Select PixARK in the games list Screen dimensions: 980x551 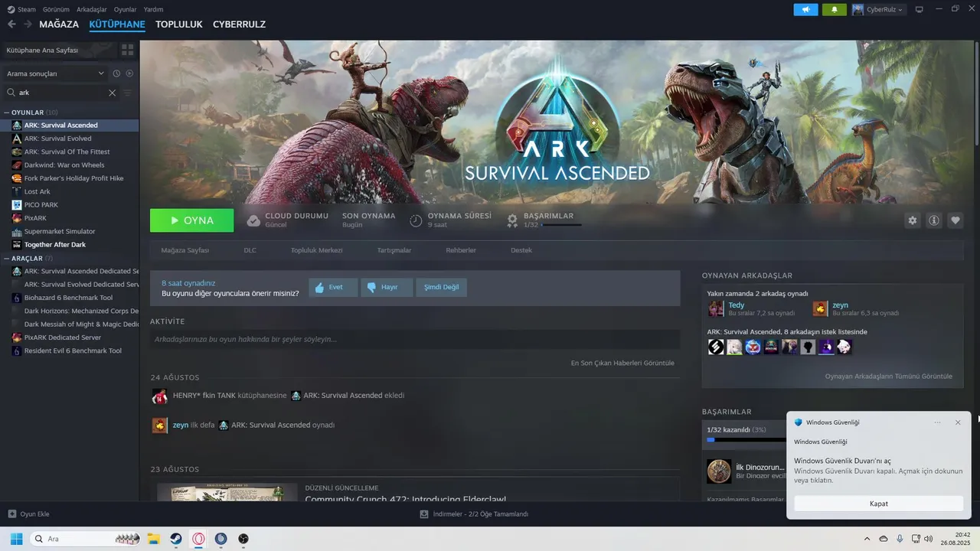(x=35, y=218)
